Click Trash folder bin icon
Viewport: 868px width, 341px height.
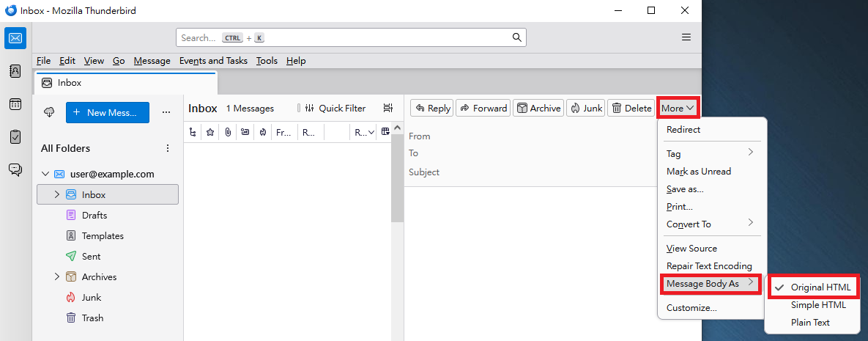pos(71,318)
